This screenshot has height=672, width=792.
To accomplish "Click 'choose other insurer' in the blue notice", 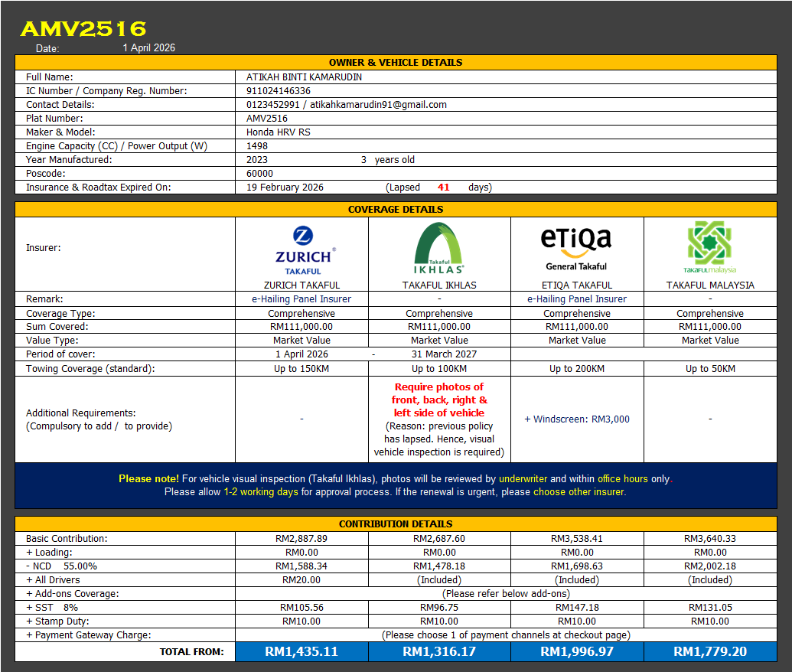I will click(x=579, y=492).
